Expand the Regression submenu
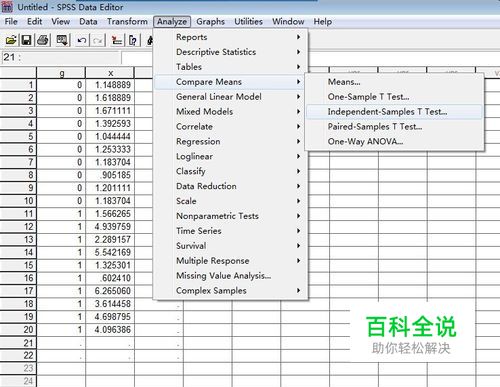Screen dimensions: 500x387 (231, 141)
